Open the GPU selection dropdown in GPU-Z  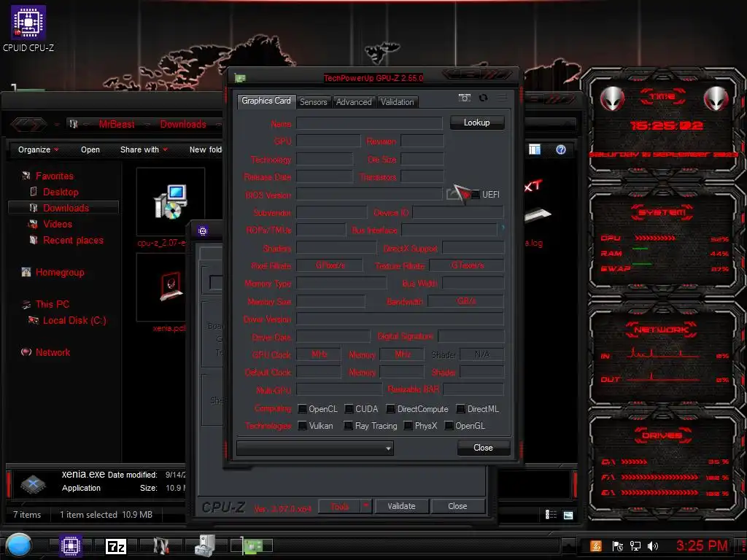point(315,448)
